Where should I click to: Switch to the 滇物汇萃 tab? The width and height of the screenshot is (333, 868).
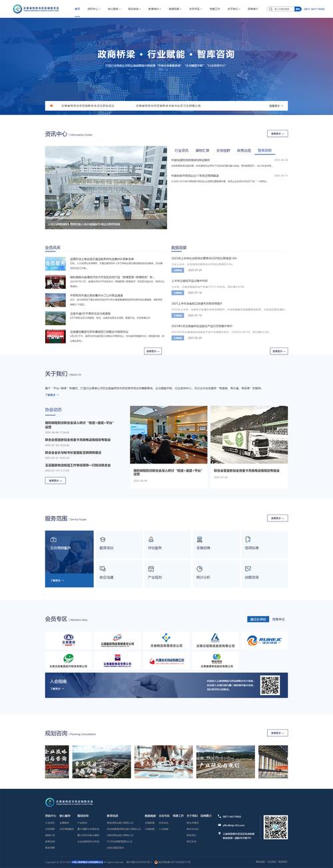(x=202, y=150)
